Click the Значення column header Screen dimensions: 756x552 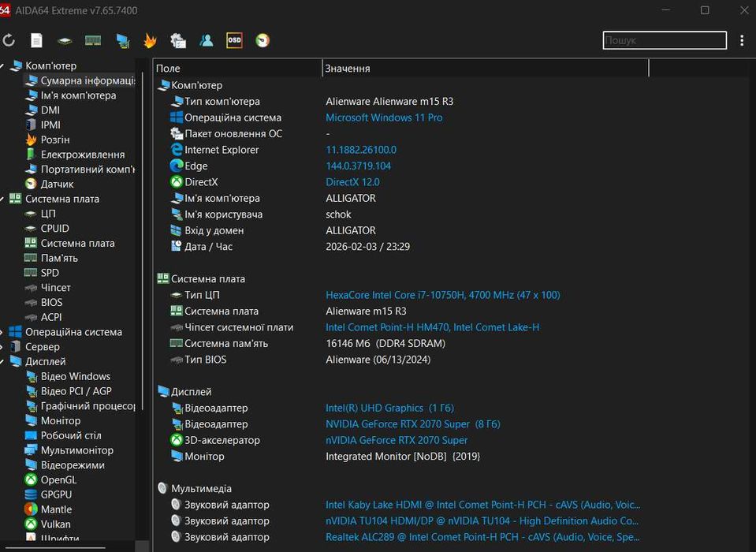tap(486, 69)
